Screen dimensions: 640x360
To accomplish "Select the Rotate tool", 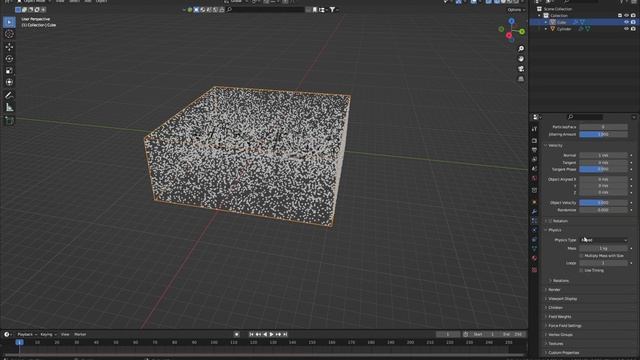I will click(9, 59).
